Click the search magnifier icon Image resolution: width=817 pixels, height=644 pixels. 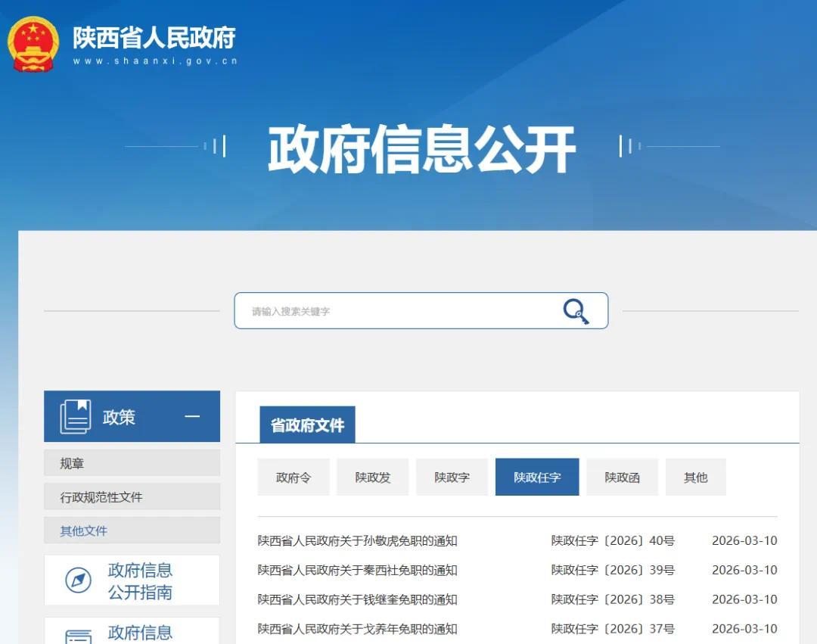click(x=575, y=310)
